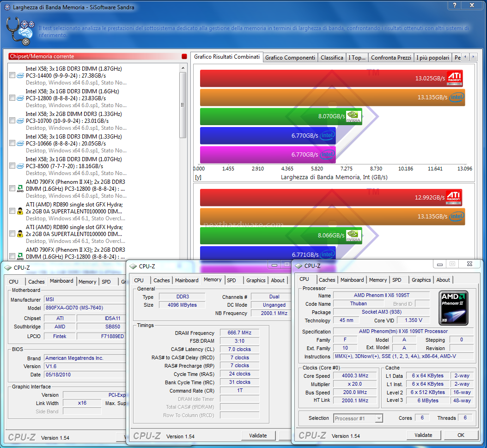Click the help question mark button in Sandra title bar
The height and width of the screenshot is (448, 487).
tap(454, 5)
